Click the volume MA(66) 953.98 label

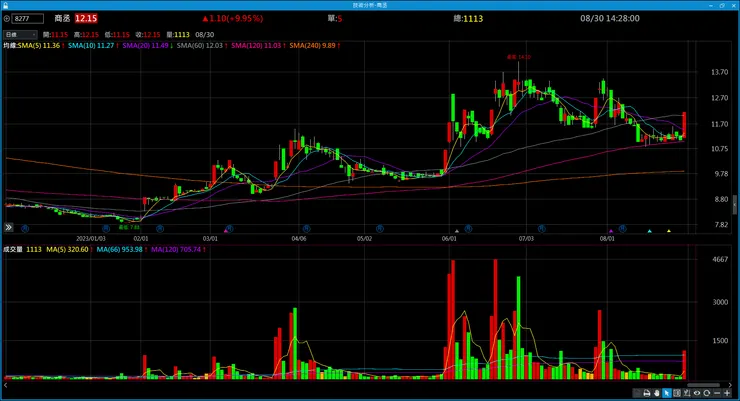pos(119,249)
